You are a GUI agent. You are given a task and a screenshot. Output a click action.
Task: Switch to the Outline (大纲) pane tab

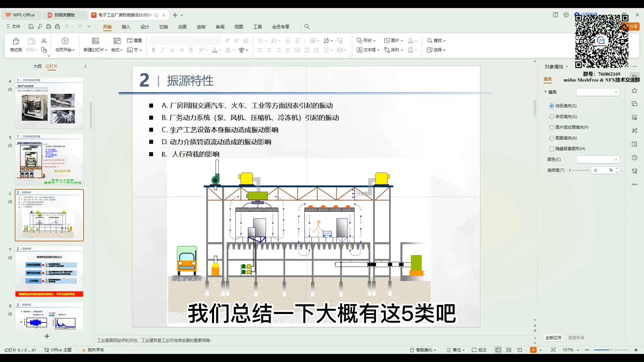click(37, 66)
